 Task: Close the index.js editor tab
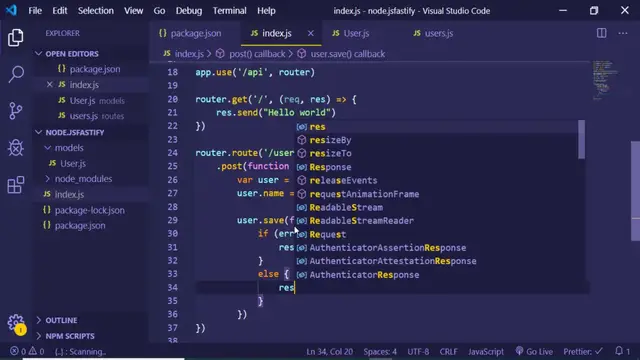311,33
